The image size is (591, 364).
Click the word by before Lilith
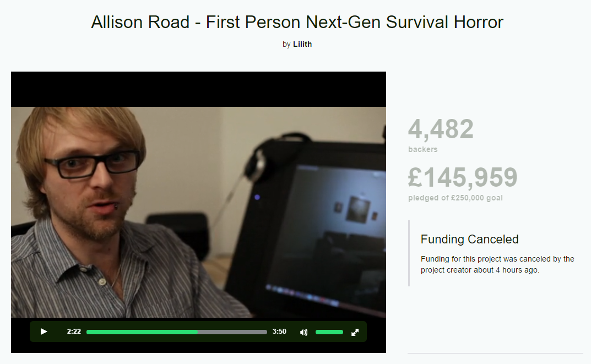286,45
